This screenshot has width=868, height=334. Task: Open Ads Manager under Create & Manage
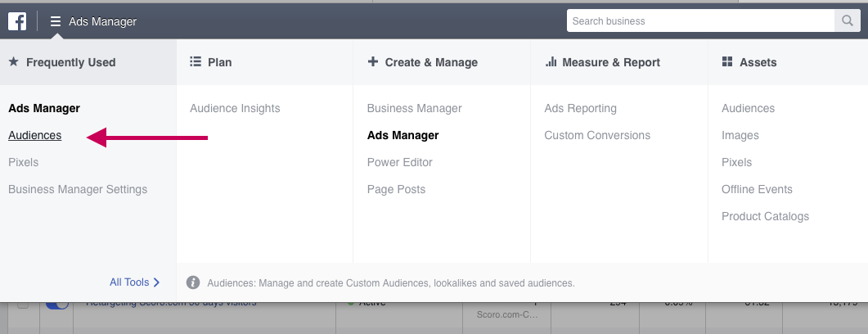pyautogui.click(x=403, y=135)
